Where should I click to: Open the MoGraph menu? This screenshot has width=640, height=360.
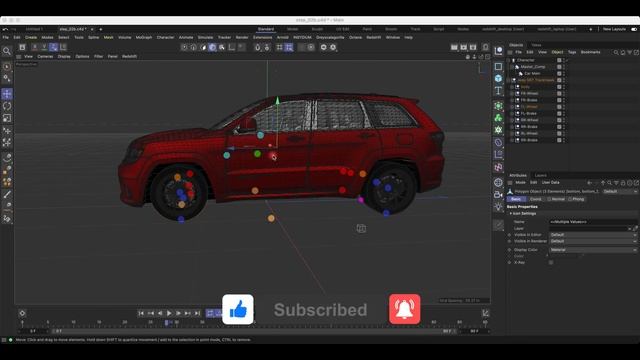[x=144, y=38]
